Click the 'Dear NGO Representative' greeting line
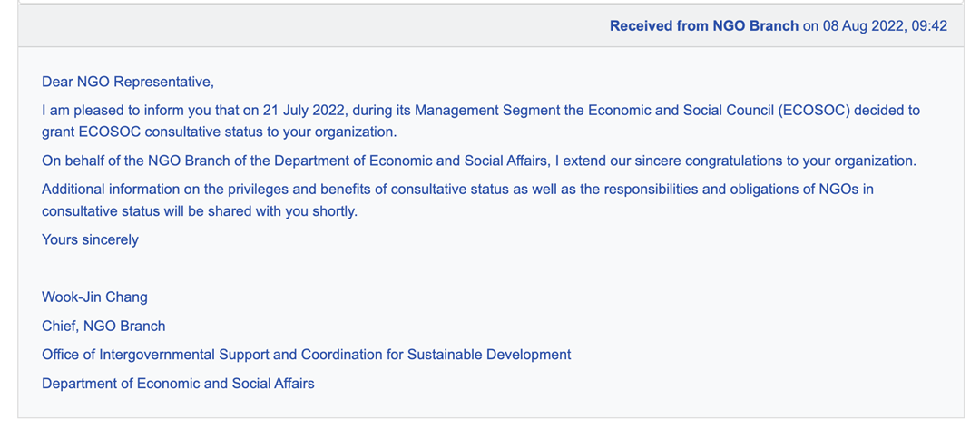Image resolution: width=980 pixels, height=429 pixels. (128, 82)
